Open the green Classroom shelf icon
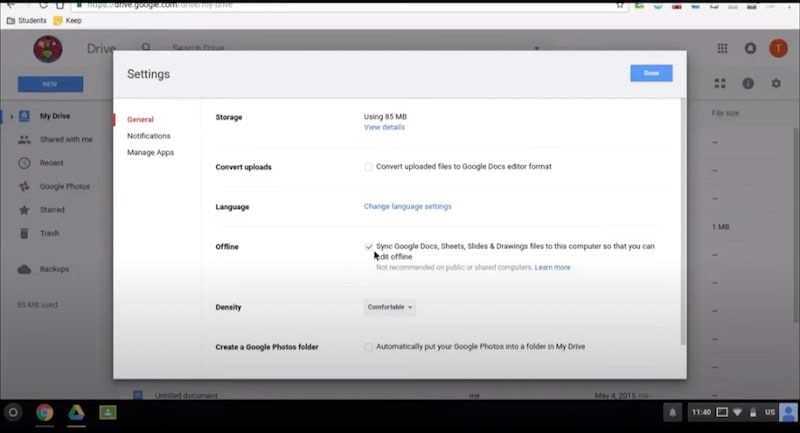 (x=108, y=412)
